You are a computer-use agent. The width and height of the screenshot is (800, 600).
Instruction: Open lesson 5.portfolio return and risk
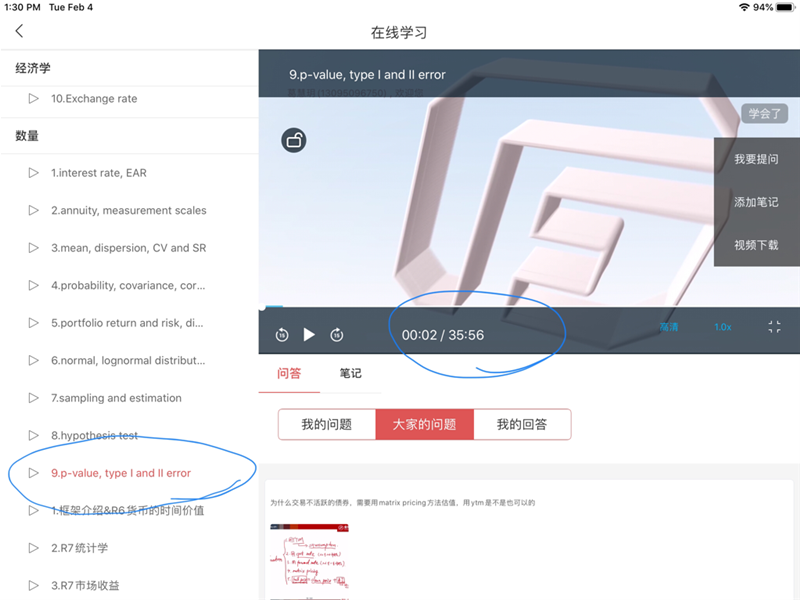pos(129,323)
